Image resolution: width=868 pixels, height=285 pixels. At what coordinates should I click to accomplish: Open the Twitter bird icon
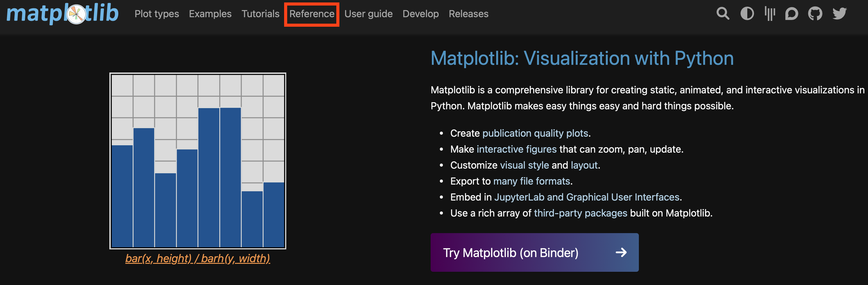point(839,14)
